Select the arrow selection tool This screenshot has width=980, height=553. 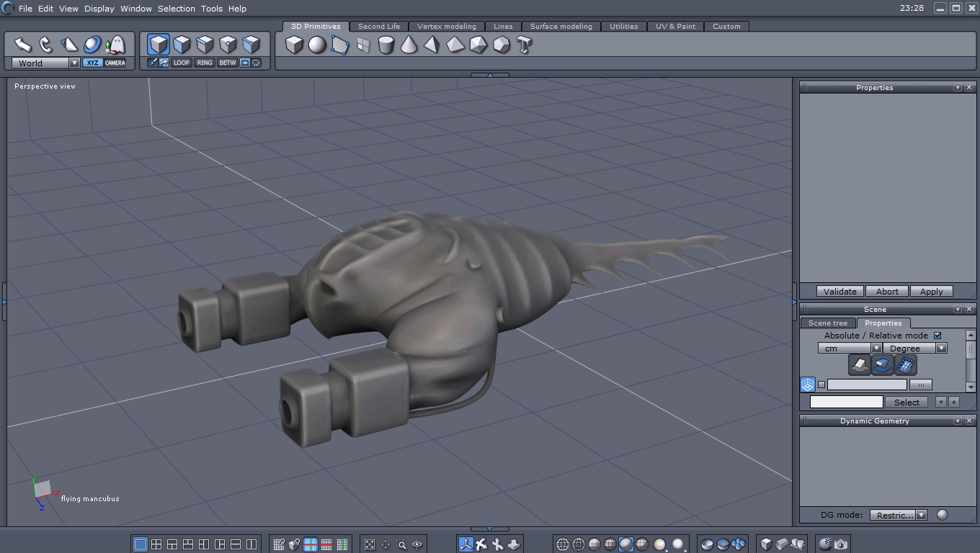(x=23, y=45)
